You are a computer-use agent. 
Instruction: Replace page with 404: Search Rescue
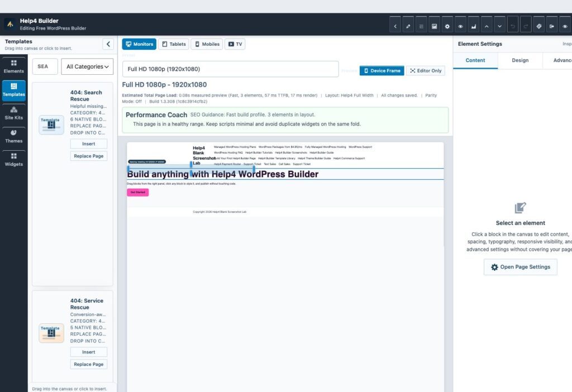tap(89, 156)
